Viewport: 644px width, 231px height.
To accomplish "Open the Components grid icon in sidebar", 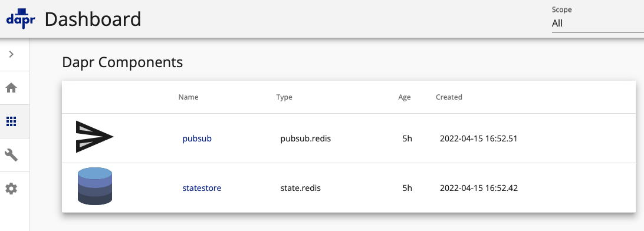I will (x=11, y=121).
